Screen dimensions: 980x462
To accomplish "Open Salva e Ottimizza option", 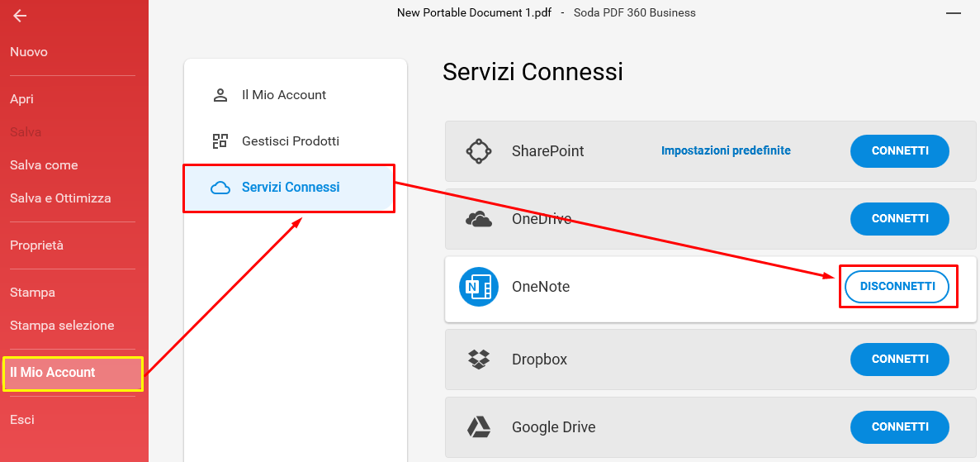I will [x=60, y=198].
